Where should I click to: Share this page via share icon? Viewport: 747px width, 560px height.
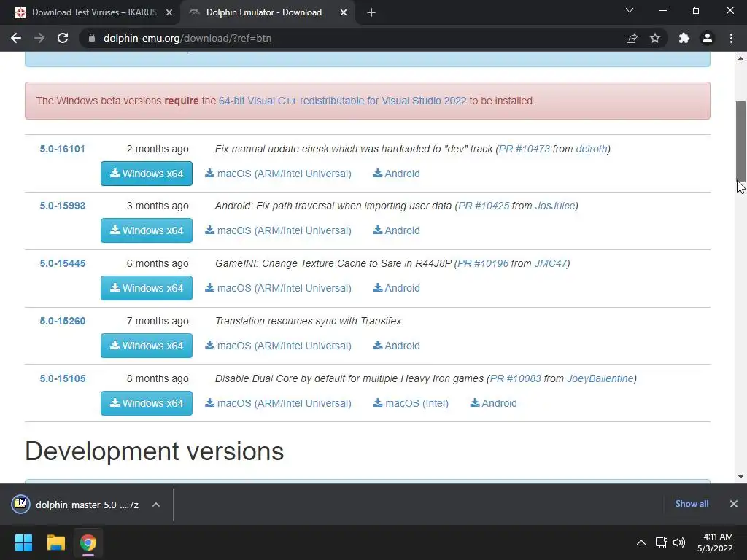(632, 38)
